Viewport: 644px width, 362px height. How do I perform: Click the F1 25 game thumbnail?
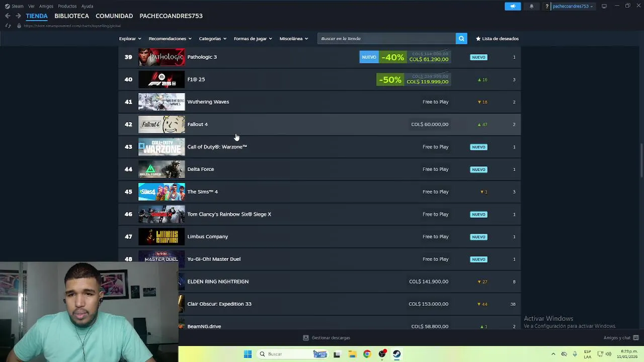click(x=162, y=79)
